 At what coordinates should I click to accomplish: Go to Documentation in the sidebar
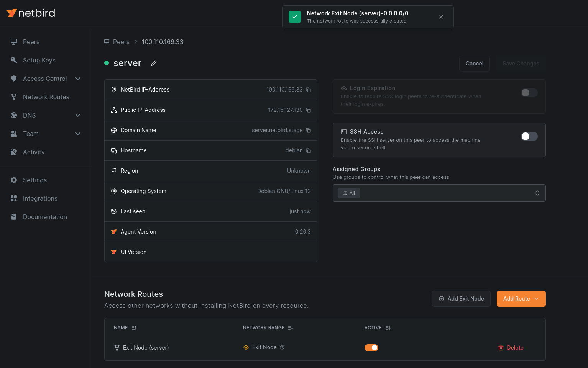click(x=45, y=217)
